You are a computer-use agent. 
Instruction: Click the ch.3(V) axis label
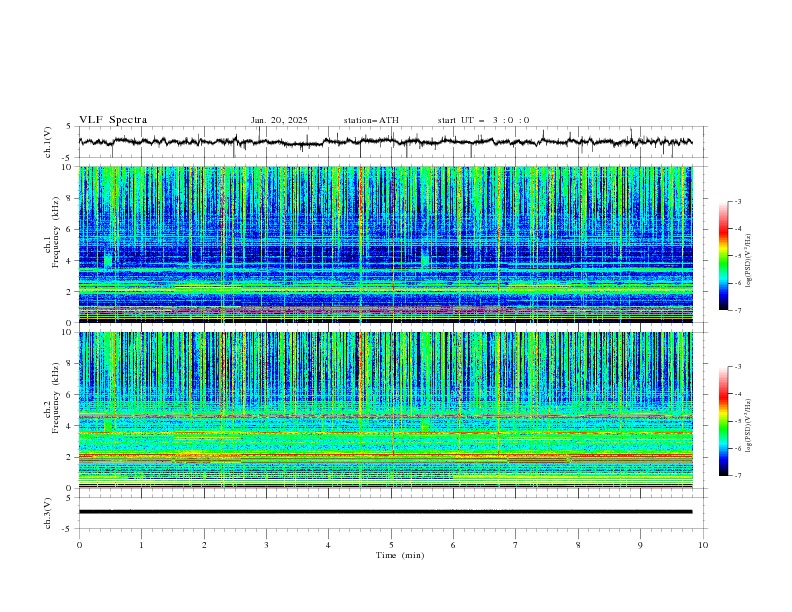(x=48, y=514)
